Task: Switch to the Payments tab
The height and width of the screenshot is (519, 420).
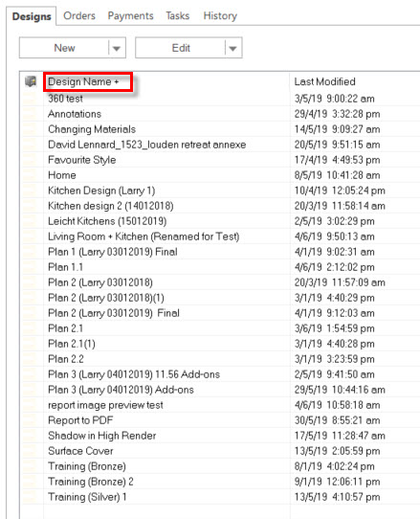Action: tap(131, 16)
